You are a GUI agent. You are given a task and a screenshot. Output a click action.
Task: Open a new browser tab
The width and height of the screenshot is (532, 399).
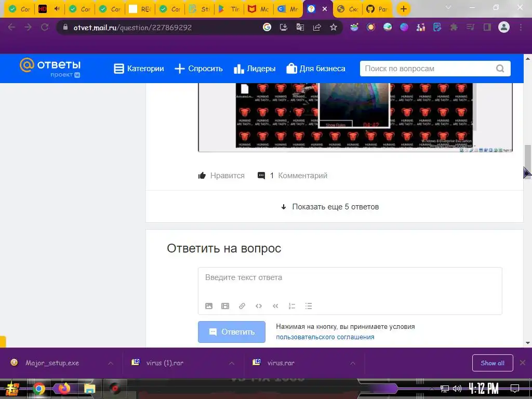[403, 9]
